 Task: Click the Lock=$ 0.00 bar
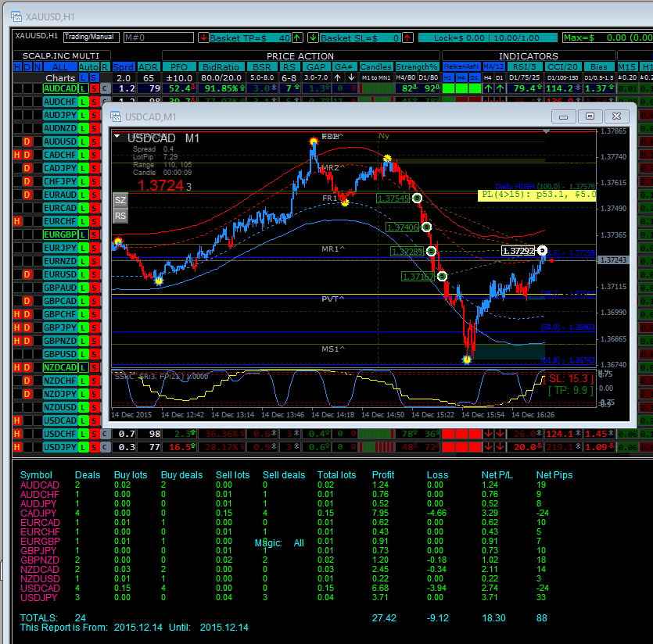tap(487, 38)
